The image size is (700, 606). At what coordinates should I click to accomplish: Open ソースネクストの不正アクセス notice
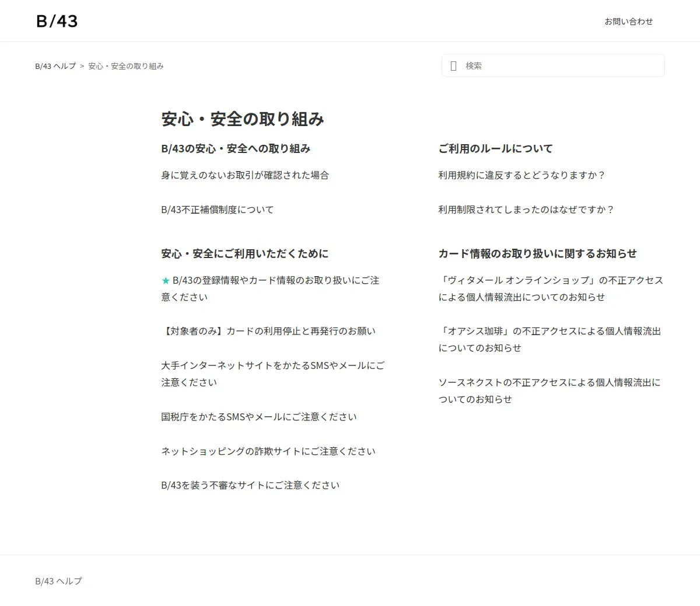tap(549, 391)
